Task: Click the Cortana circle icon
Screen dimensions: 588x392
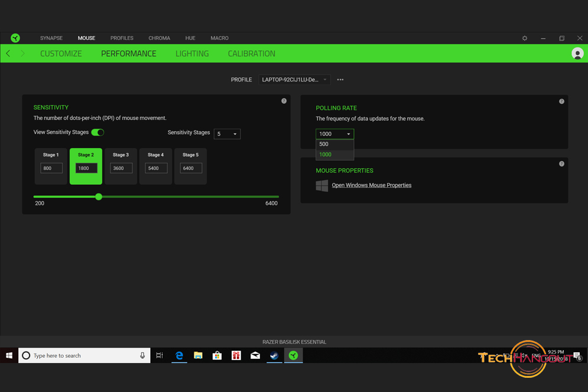Action: coord(26,355)
